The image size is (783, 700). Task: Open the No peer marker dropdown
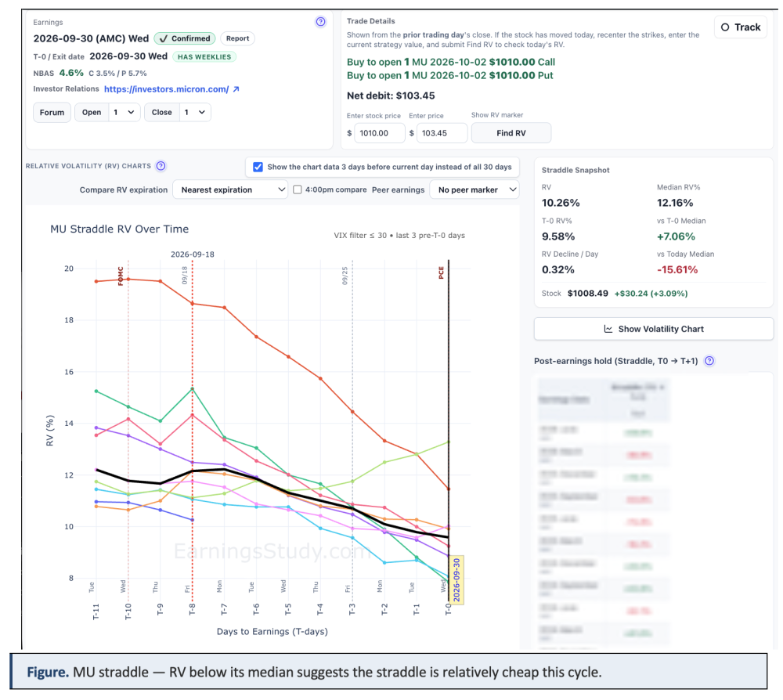(474, 189)
